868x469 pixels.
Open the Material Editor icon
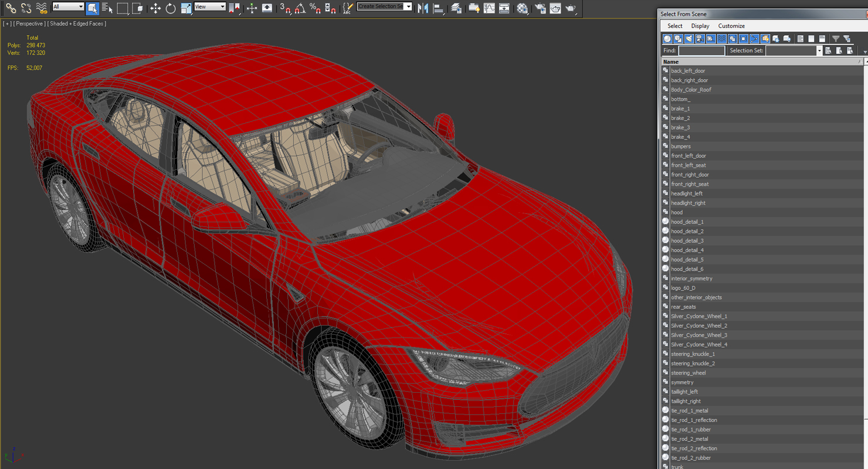(x=522, y=8)
